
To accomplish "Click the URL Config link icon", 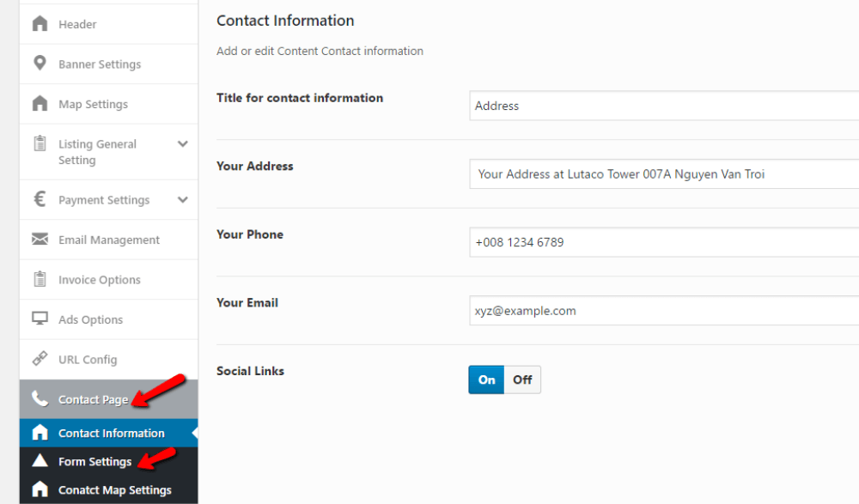I will [38, 359].
